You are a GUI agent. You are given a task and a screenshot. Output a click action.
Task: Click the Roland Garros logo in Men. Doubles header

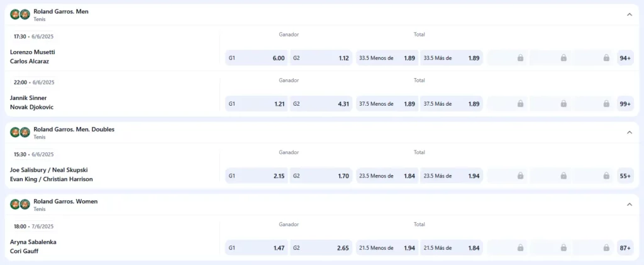(x=19, y=132)
